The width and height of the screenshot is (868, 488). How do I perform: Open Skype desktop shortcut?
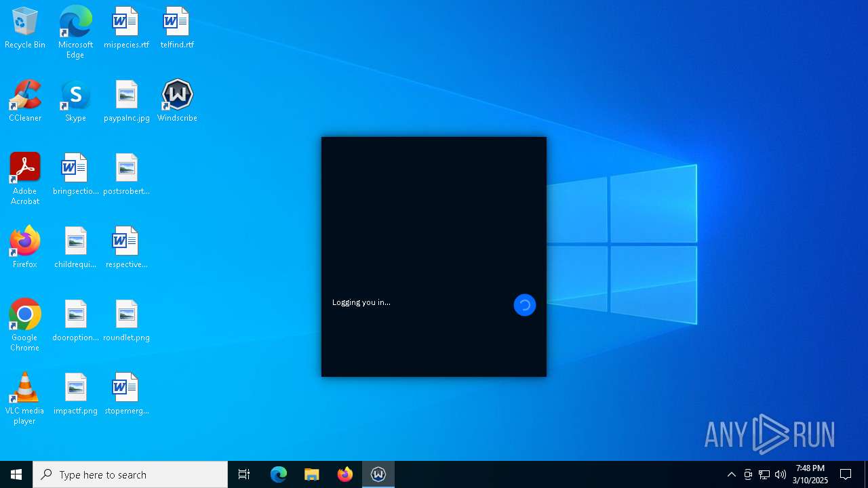[x=75, y=101]
